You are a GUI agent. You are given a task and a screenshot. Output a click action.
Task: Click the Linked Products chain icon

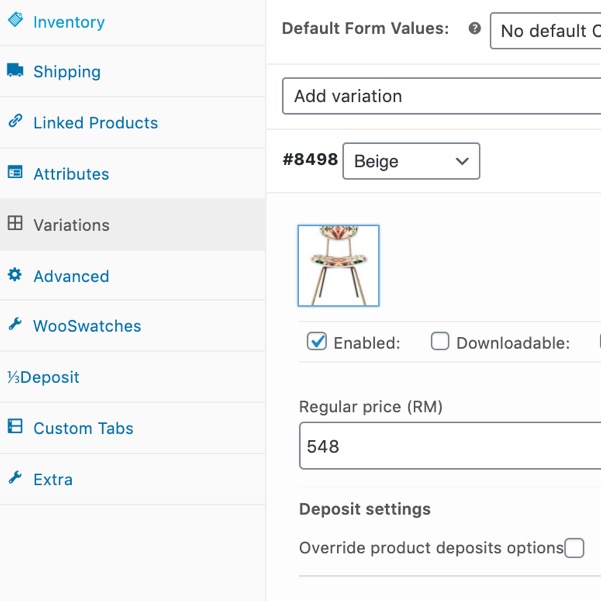click(15, 121)
